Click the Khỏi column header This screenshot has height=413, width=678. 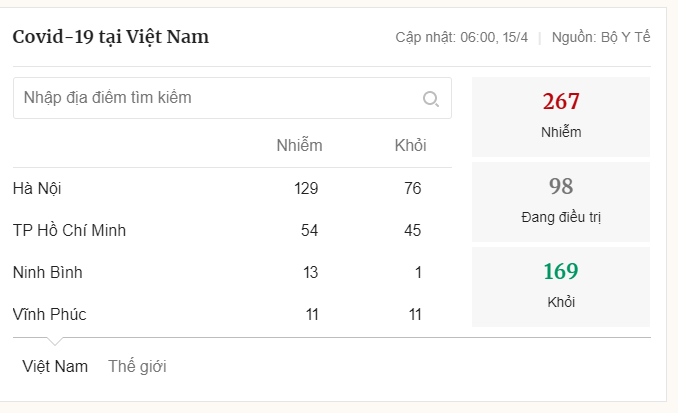[410, 145]
